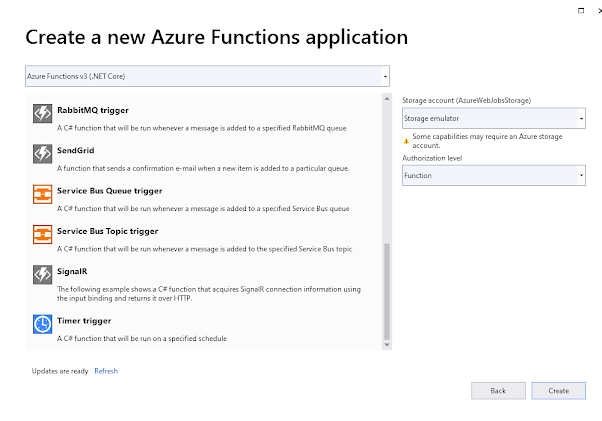The height and width of the screenshot is (421, 602).
Task: Select the SignalR title
Action: click(72, 271)
